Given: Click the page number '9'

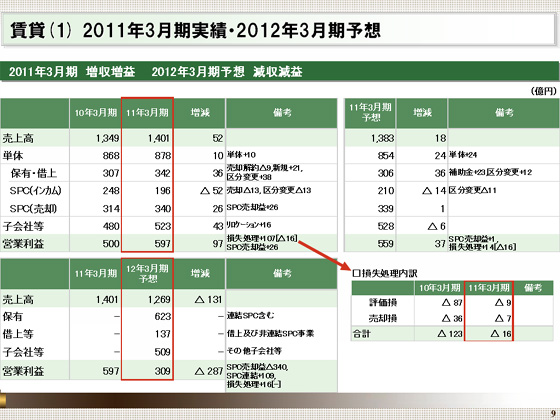Looking at the screenshot, I should pyautogui.click(x=553, y=414).
